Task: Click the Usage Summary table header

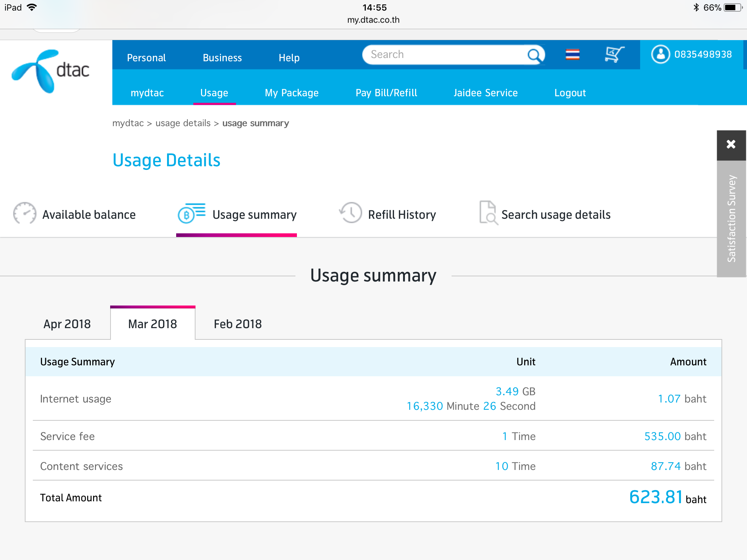Action: (78, 362)
